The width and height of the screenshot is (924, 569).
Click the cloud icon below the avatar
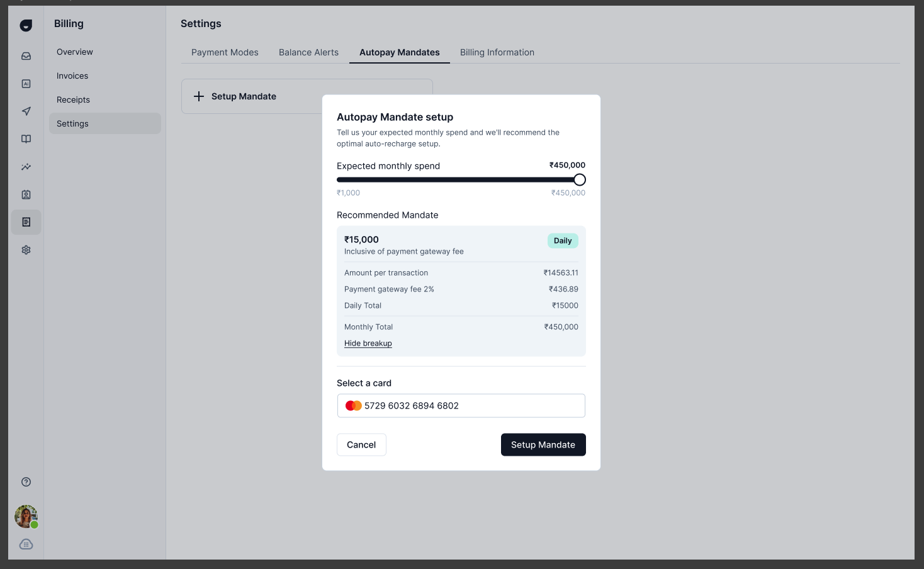[x=26, y=544]
